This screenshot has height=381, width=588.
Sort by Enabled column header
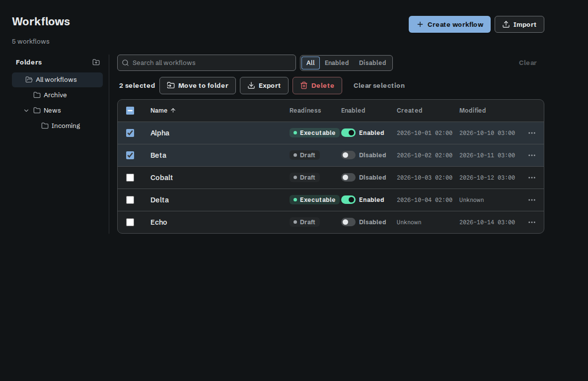tap(353, 111)
